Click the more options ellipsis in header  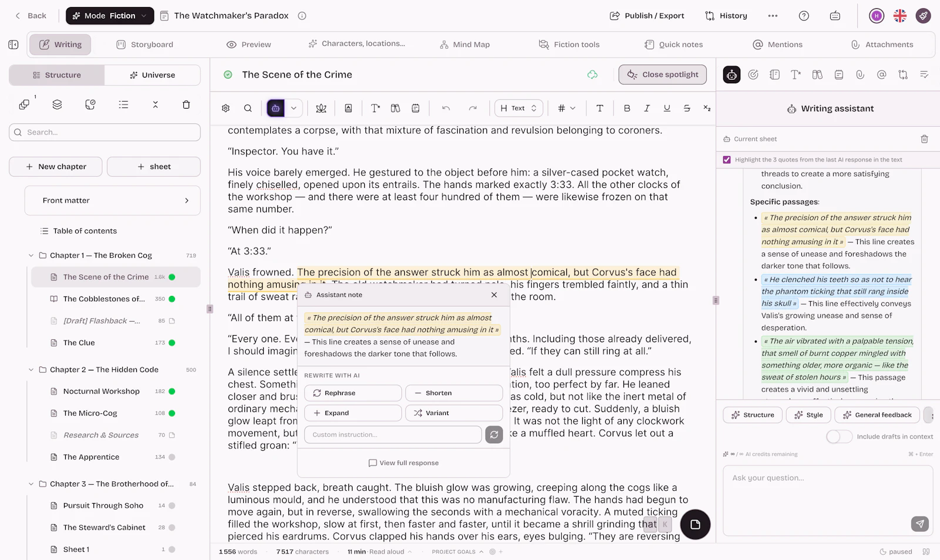[x=773, y=16]
